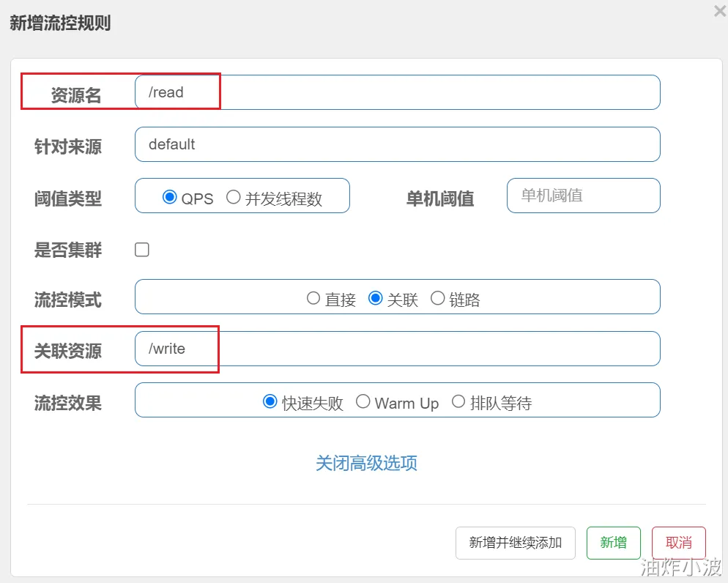Screen dimensions: 728x583
Task: Close the 新增流控规则 dialog with X
Action: tap(719, 11)
